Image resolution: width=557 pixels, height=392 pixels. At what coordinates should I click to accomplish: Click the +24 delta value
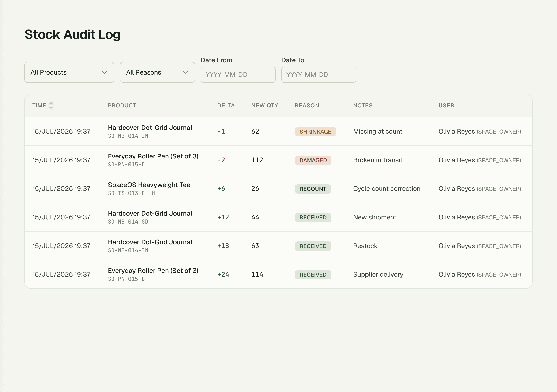[x=223, y=275]
